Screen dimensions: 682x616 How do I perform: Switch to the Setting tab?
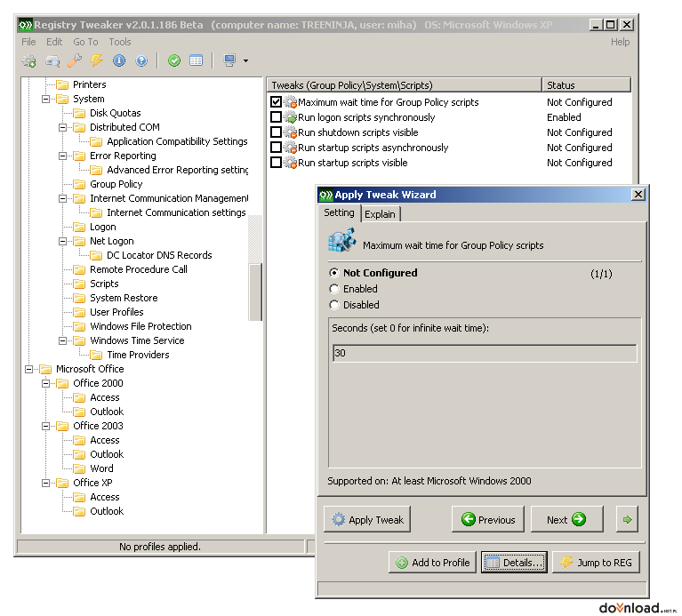[340, 213]
